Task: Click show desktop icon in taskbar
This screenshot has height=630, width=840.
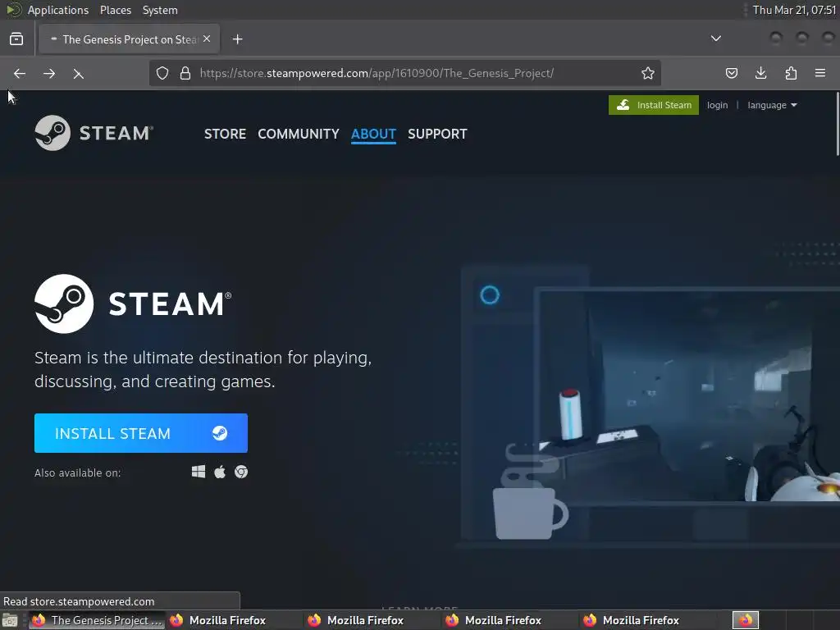Action: tap(10, 620)
